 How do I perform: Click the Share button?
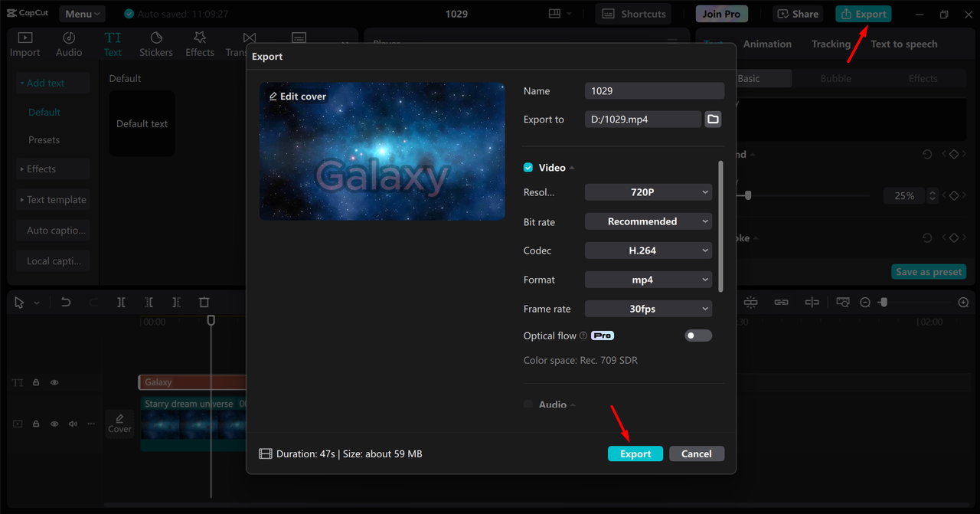799,14
